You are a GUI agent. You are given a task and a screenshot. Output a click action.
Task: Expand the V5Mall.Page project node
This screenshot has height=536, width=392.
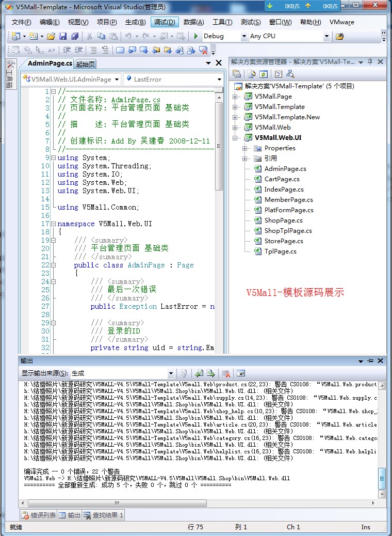pos(235,97)
